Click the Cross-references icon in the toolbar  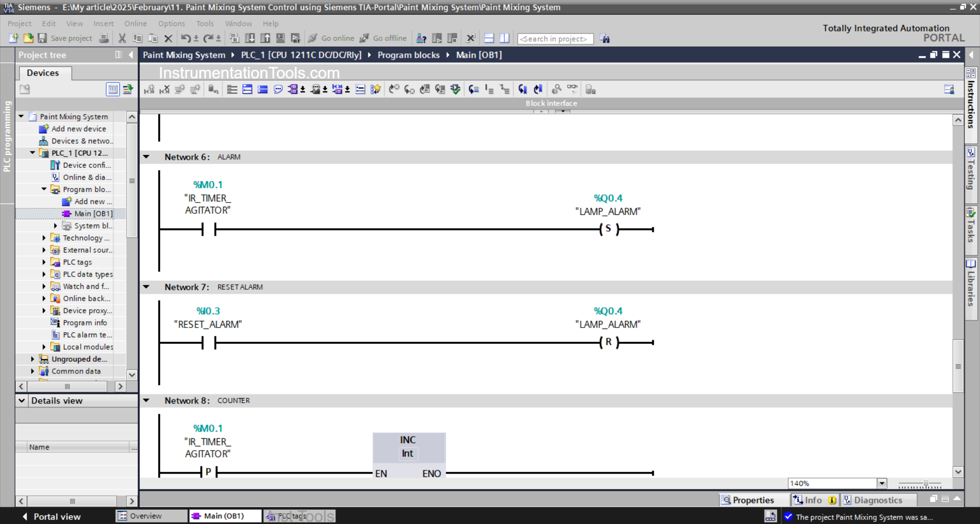click(421, 38)
